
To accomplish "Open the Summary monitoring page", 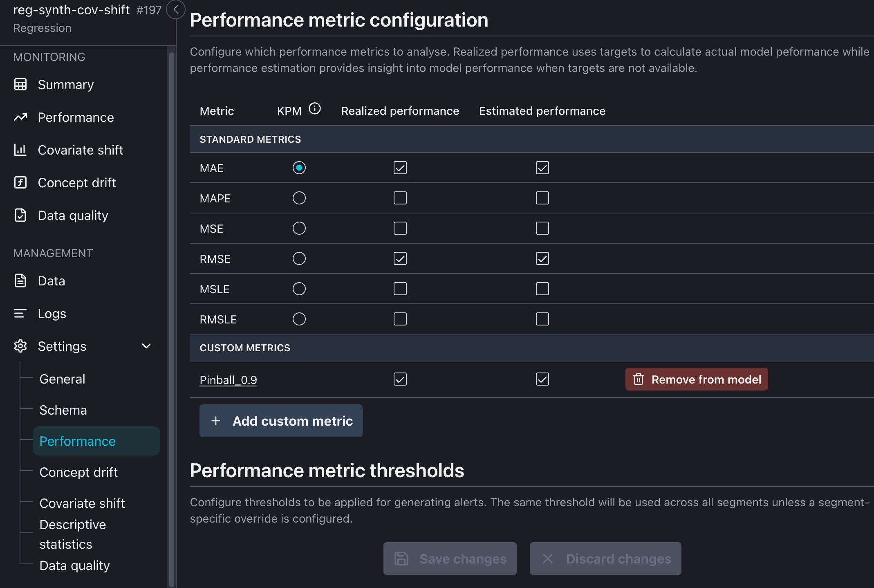I will tap(21, 85).
